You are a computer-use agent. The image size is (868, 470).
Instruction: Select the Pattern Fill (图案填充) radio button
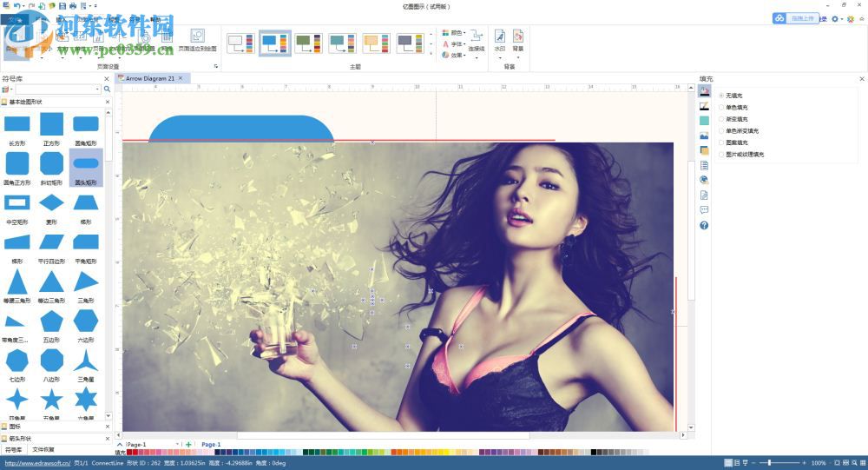[721, 142]
